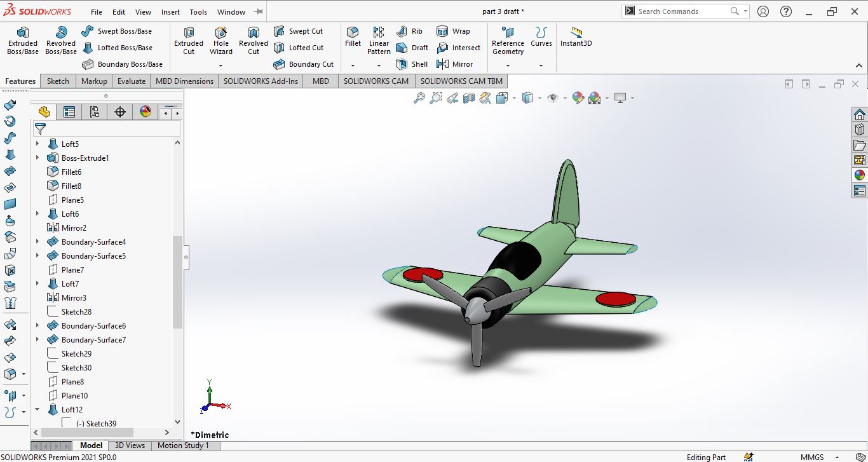Choose the Boundary Cut command
This screenshot has height=462, width=868.
point(304,64)
